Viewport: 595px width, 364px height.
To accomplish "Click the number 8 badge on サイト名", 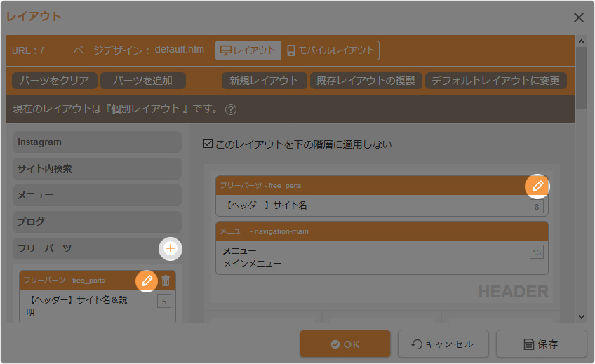I will click(536, 206).
